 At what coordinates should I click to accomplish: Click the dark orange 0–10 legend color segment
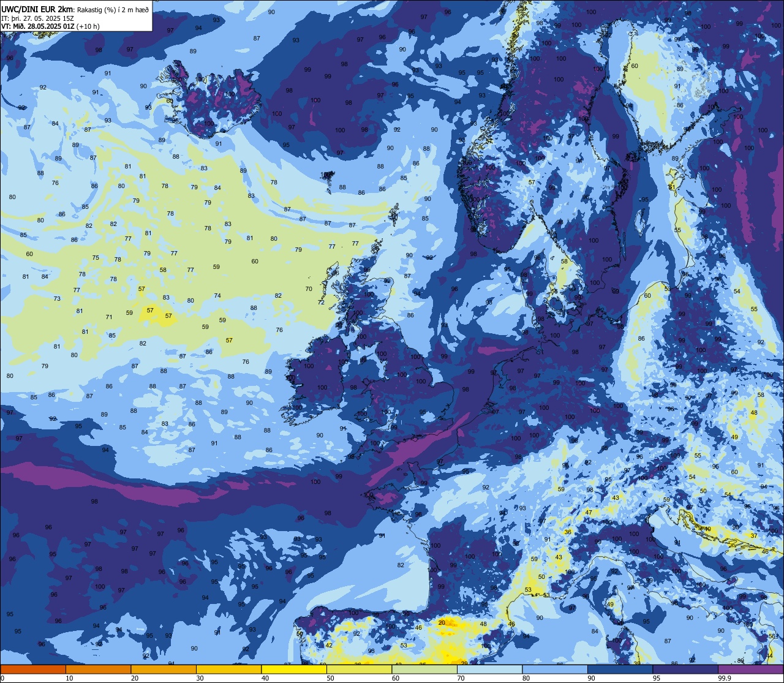pos(33,669)
